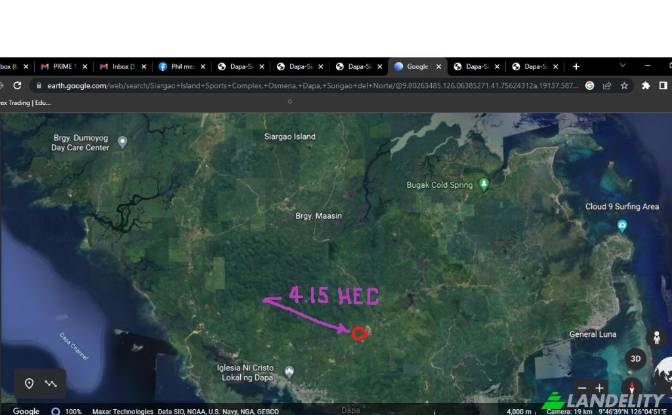Click the Bugak Cold Spring green marker
This screenshot has width=672, height=415.
484,184
